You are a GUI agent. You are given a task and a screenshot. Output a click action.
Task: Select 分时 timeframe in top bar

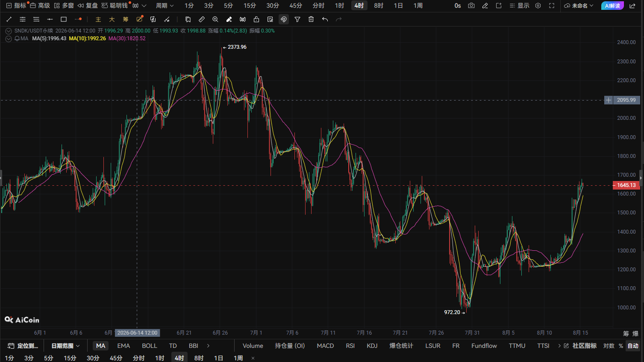pos(318,6)
